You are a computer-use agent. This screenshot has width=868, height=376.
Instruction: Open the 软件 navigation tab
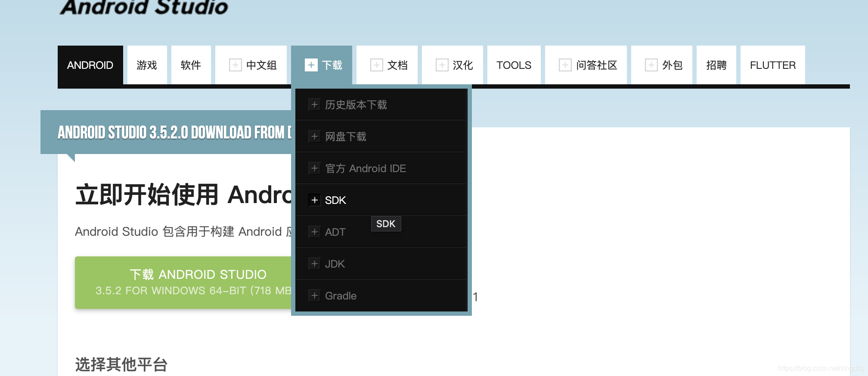pyautogui.click(x=191, y=65)
